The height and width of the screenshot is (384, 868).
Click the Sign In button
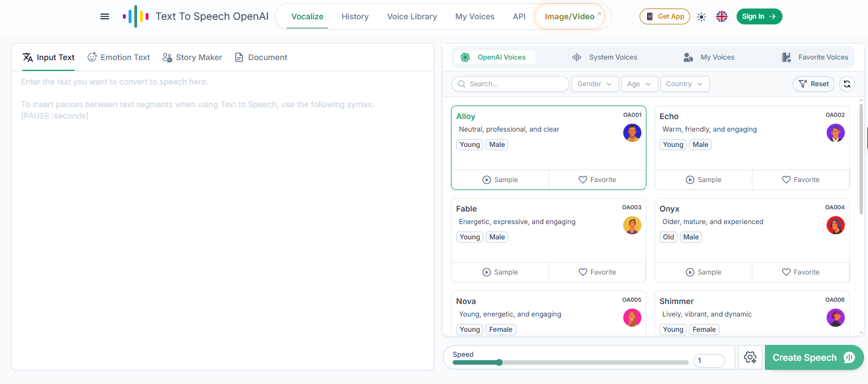(x=759, y=16)
